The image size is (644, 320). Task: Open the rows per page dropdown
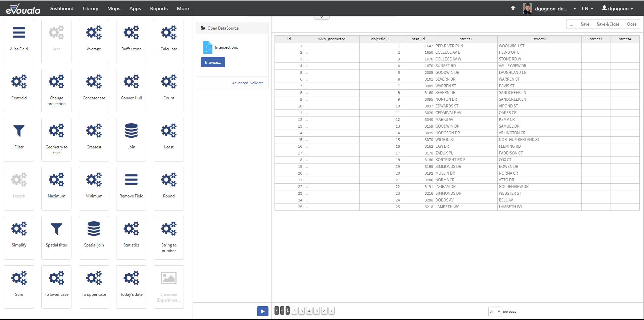495,312
